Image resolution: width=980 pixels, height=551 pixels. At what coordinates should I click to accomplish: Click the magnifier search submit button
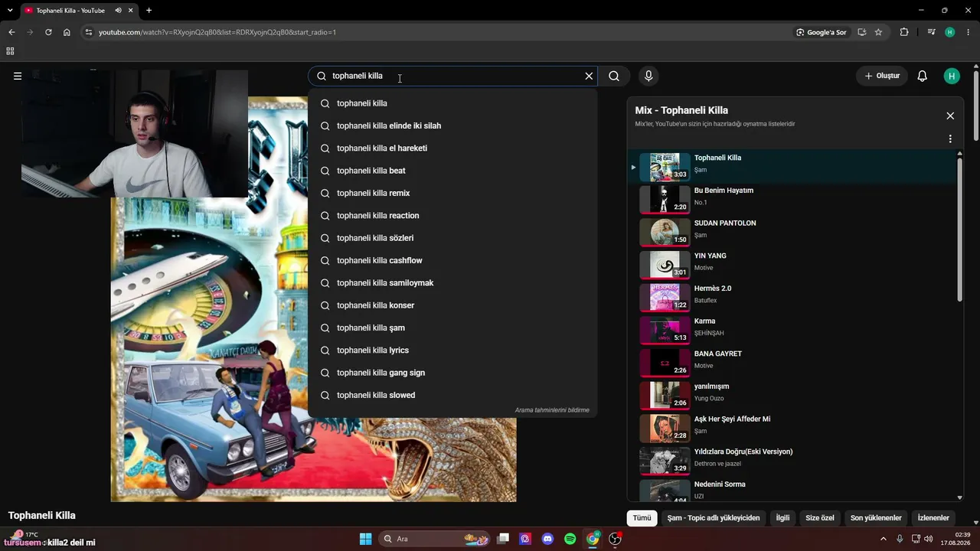[x=614, y=76]
